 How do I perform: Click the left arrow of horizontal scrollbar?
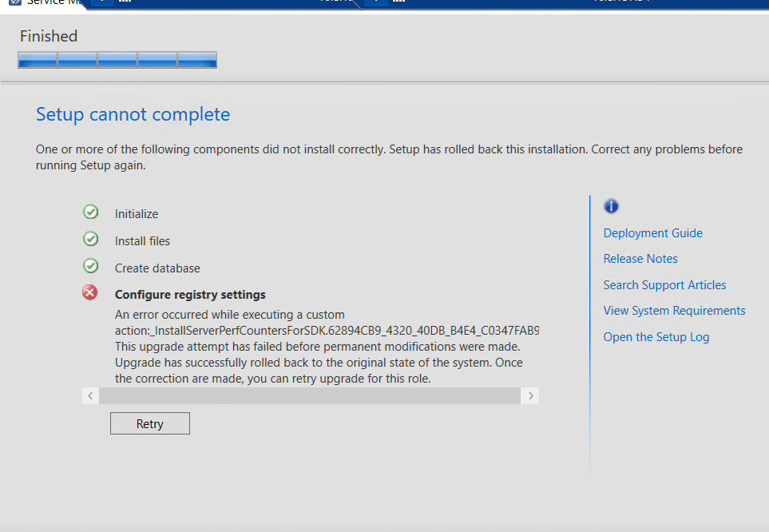90,395
